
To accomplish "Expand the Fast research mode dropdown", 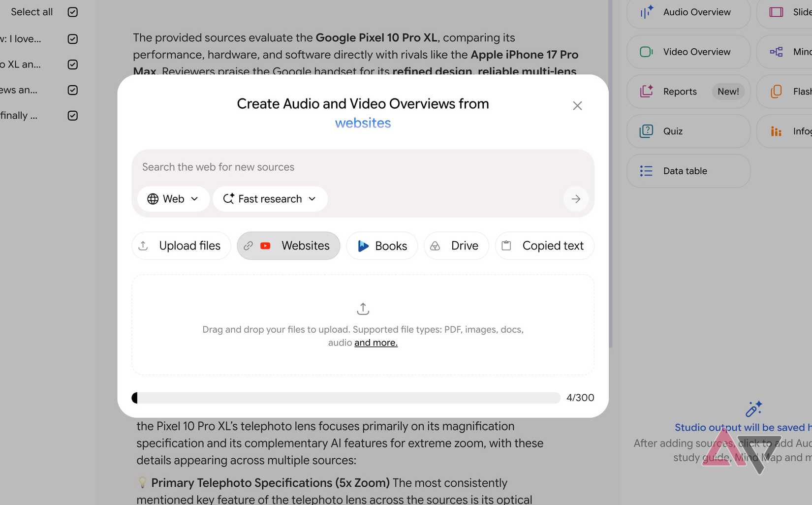I will click(270, 199).
